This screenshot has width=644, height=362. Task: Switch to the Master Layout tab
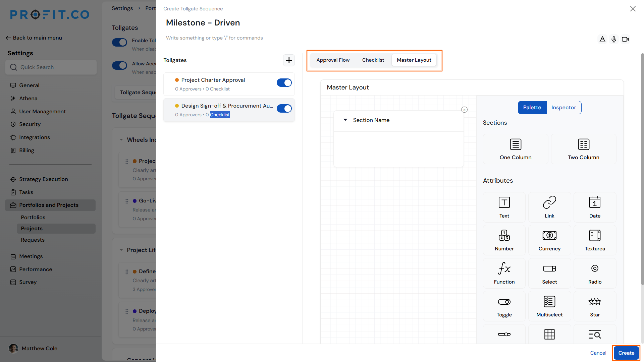pyautogui.click(x=414, y=60)
